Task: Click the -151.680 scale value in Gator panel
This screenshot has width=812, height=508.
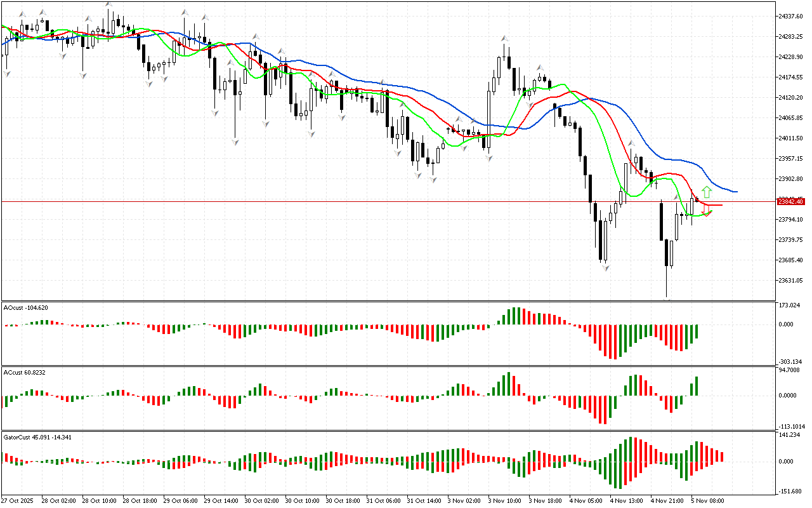Action: (x=790, y=491)
